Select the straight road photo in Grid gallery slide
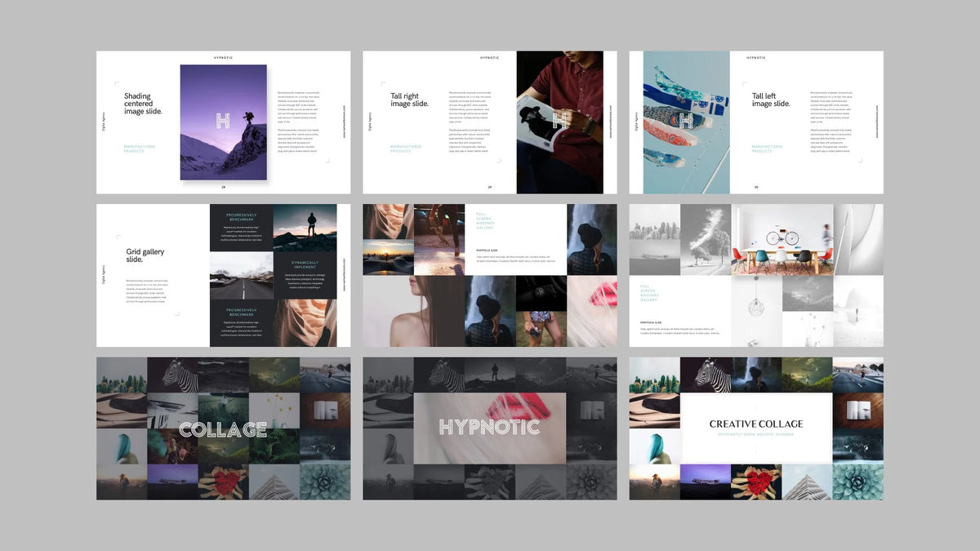 click(x=242, y=276)
